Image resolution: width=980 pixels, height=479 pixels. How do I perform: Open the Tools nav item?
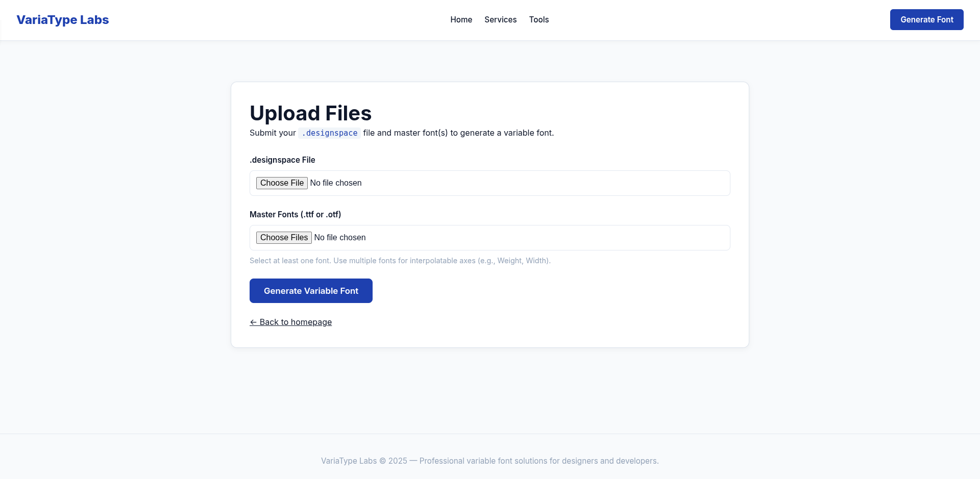click(x=538, y=19)
